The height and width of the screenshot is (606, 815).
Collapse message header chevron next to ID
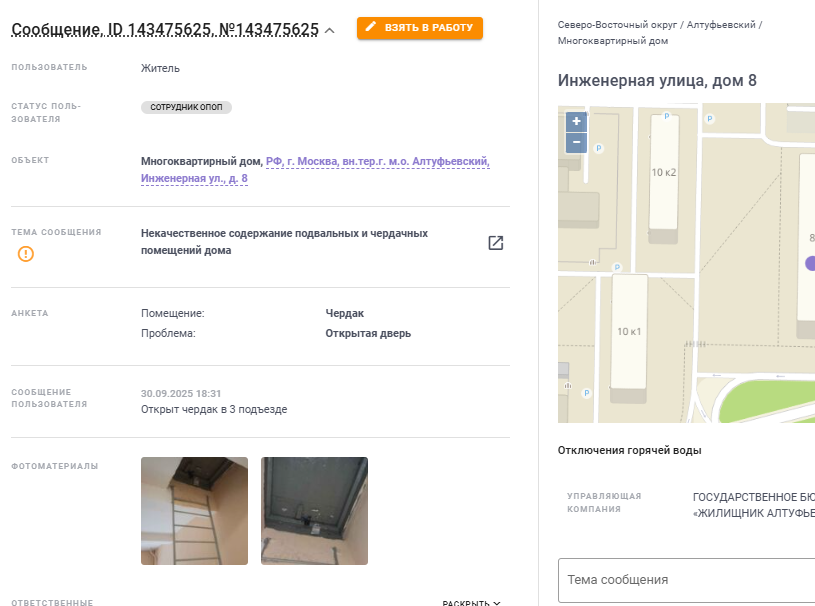[330, 31]
